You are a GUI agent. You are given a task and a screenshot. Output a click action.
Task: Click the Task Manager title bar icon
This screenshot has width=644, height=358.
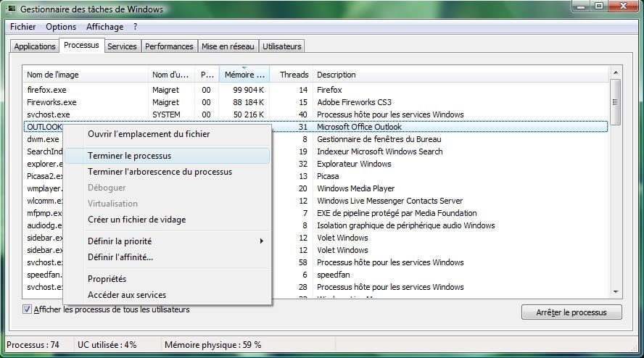tap(12, 9)
